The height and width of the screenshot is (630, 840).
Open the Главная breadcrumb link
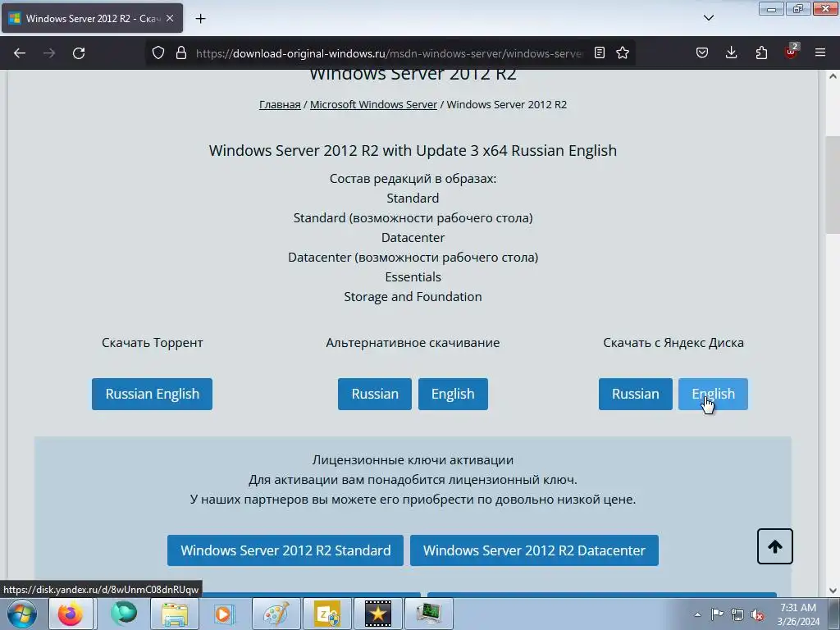tap(280, 104)
